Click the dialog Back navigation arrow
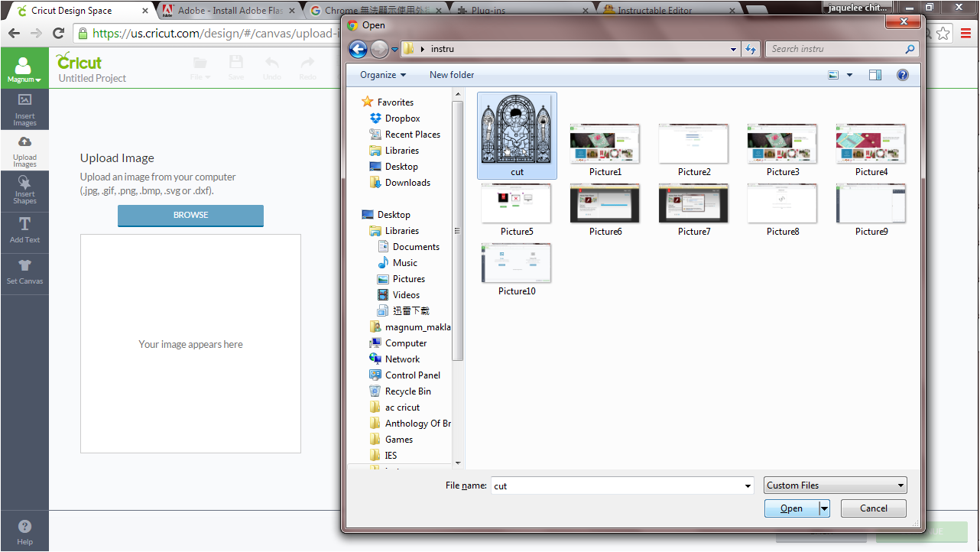The width and height of the screenshot is (980, 552). [358, 49]
